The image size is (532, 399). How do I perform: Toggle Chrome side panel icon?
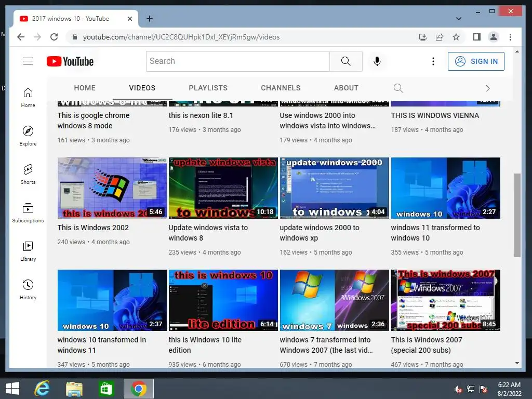(x=477, y=37)
